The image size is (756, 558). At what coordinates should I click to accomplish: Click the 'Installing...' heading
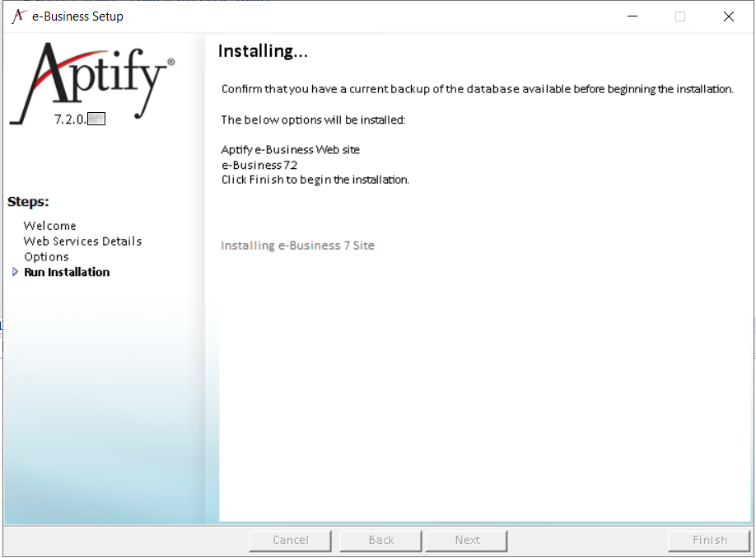pyautogui.click(x=263, y=51)
